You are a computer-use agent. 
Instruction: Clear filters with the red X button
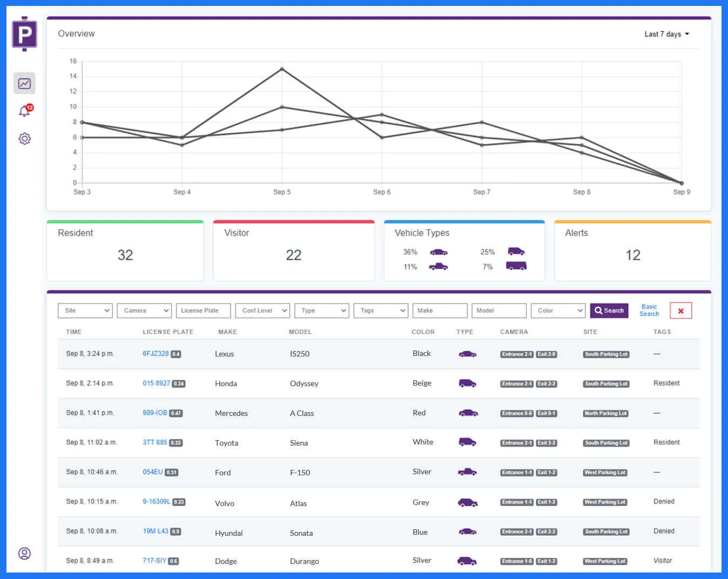(680, 310)
